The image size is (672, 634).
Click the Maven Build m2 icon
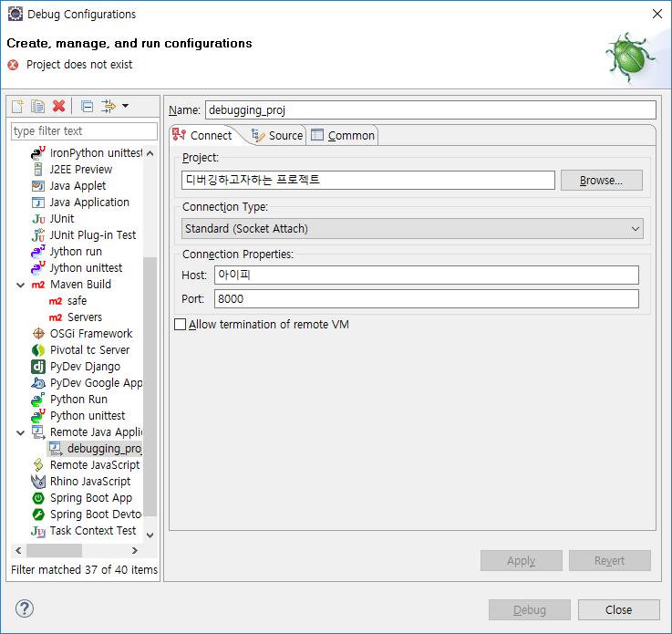pyautogui.click(x=38, y=285)
